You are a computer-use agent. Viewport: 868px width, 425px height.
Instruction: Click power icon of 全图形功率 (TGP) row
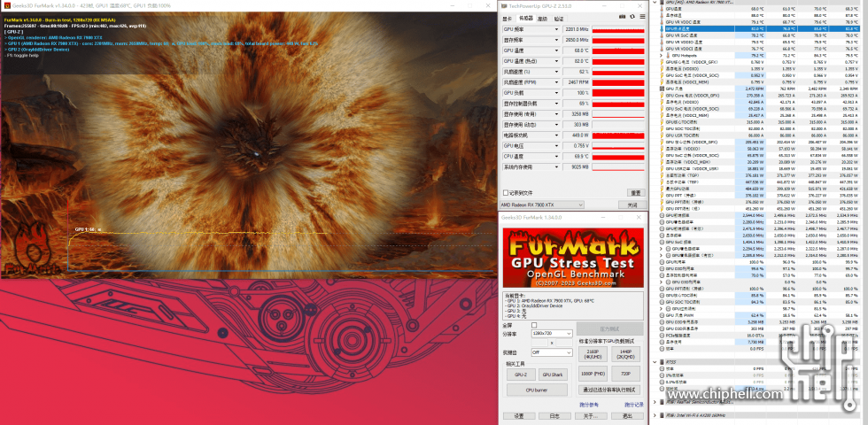coord(663,175)
